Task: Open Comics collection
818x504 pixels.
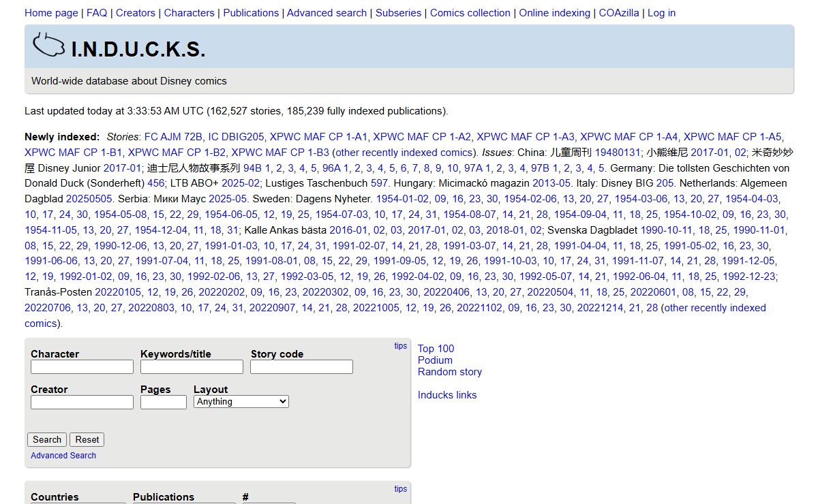Action: [470, 13]
